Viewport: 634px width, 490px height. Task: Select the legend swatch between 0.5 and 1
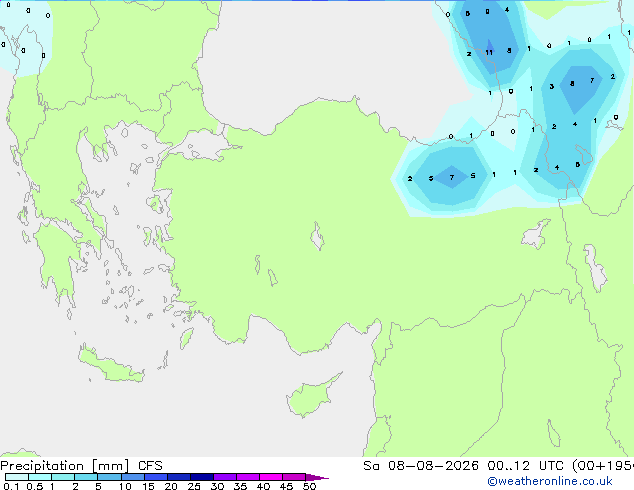pos(40,477)
